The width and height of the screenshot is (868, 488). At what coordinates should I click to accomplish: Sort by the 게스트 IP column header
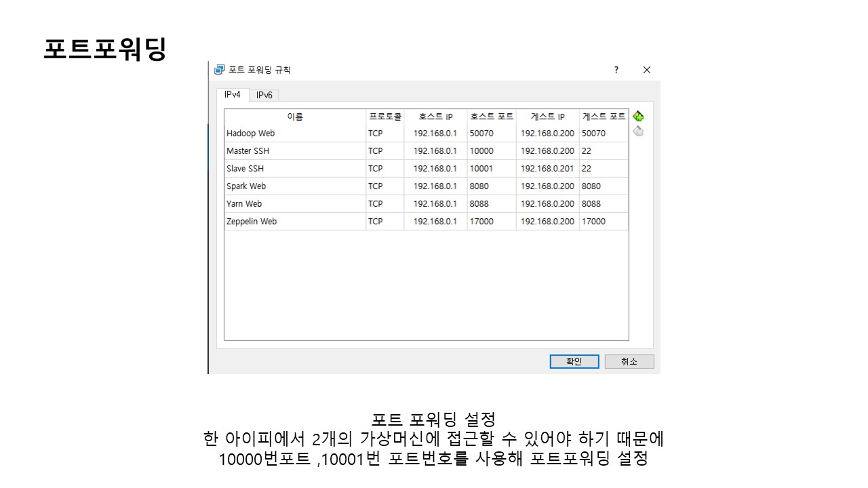tap(547, 117)
